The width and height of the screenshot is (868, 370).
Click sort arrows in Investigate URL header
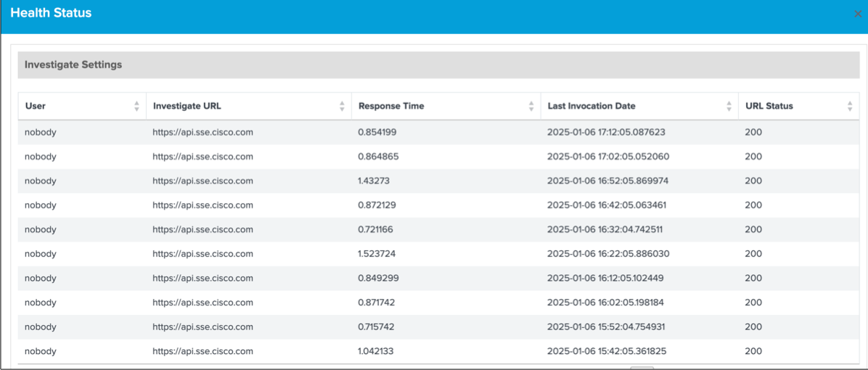[342, 106]
